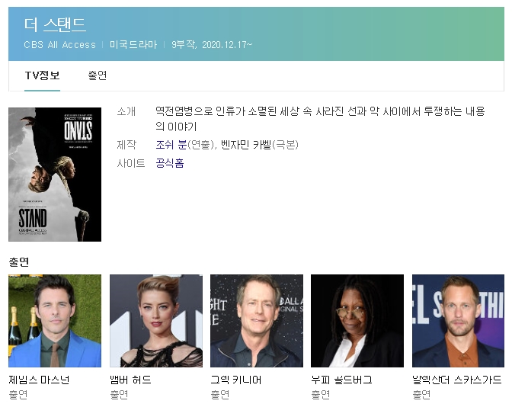Open the 앰버 허드 name link
Viewport: 512px width, 420px height.
tap(130, 380)
